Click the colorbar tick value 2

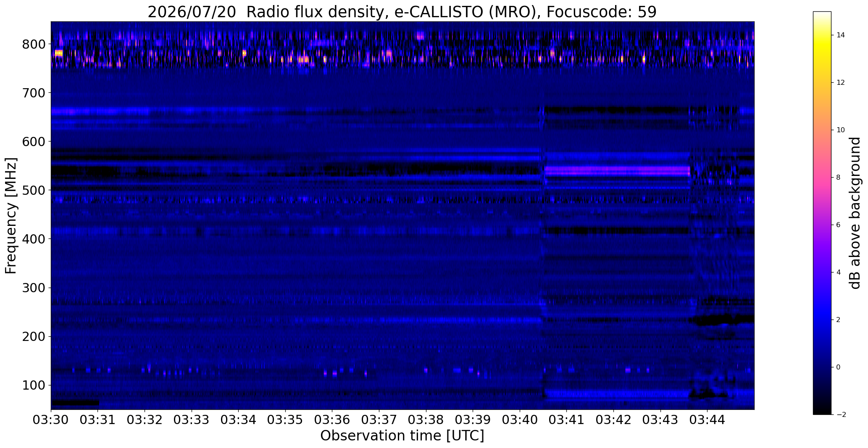tap(839, 320)
